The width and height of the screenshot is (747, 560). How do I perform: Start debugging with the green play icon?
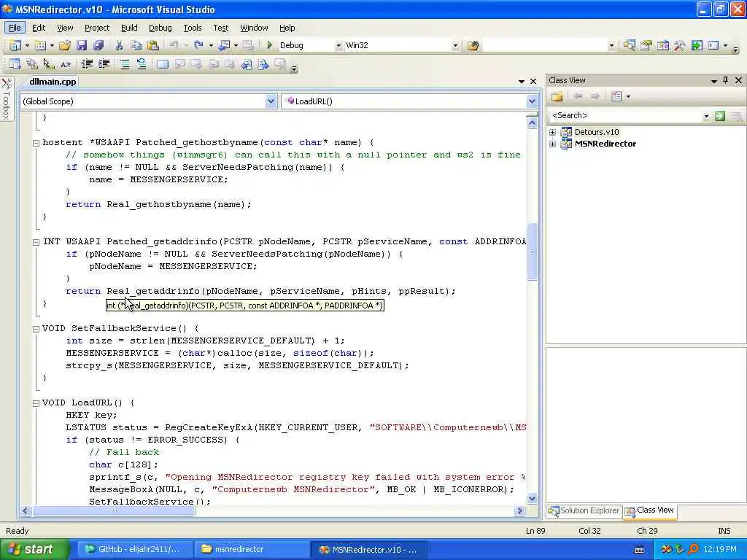(270, 45)
